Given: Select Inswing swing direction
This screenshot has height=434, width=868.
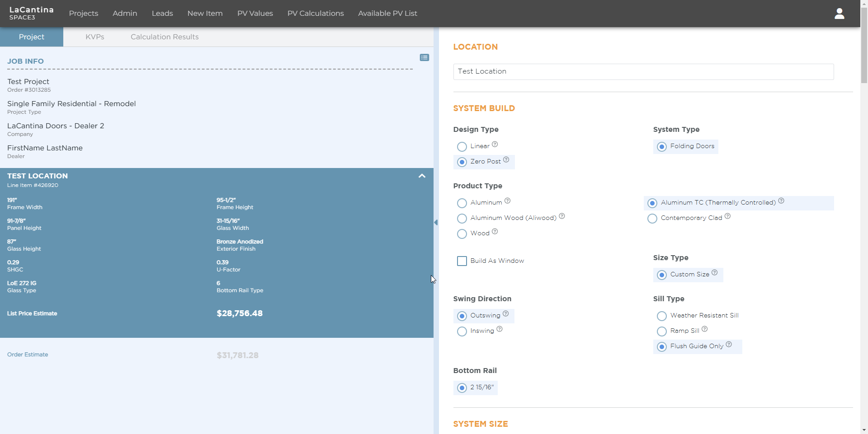Looking at the screenshot, I should (x=462, y=331).
